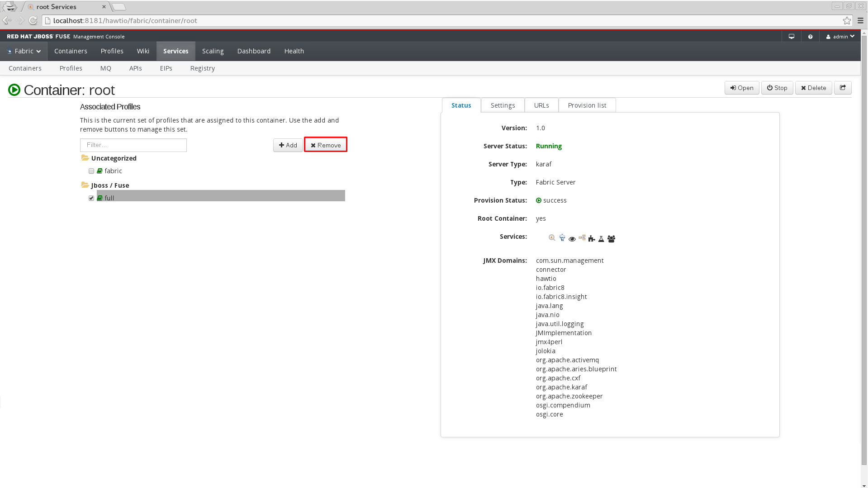
Task: Select the Services navigation item
Action: point(176,51)
